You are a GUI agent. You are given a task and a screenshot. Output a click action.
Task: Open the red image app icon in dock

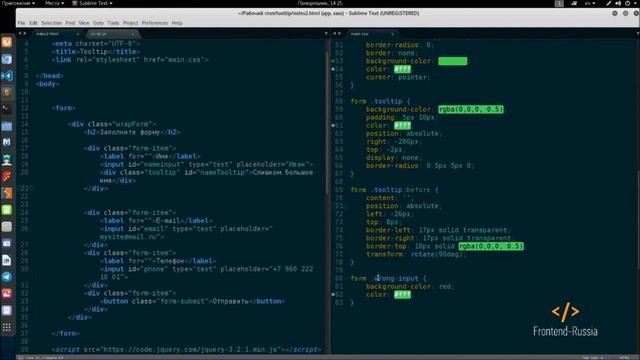coord(7,293)
